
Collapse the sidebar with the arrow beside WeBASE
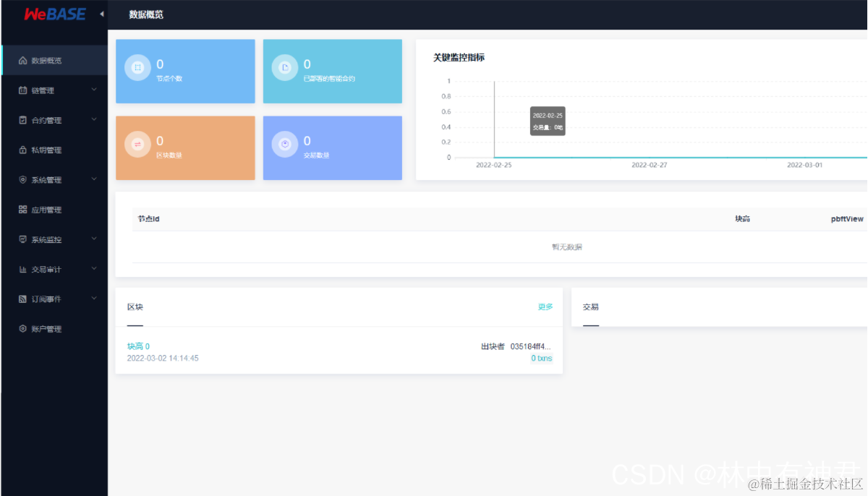(x=101, y=14)
